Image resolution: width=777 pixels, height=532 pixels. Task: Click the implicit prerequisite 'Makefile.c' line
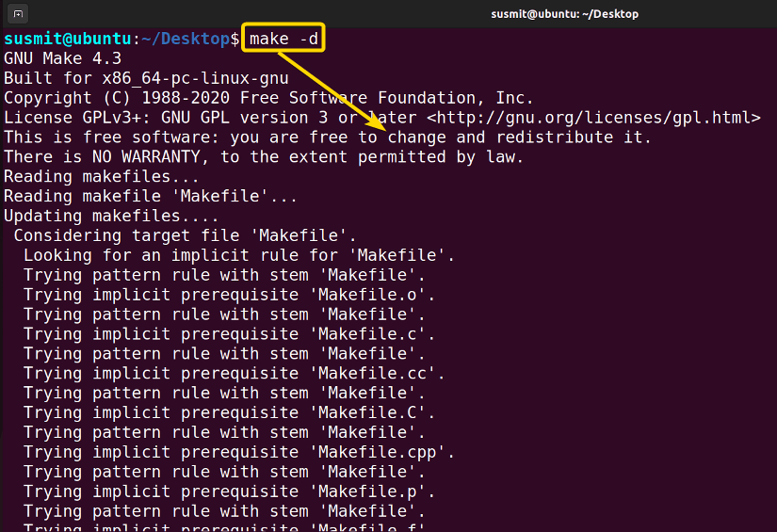point(229,334)
